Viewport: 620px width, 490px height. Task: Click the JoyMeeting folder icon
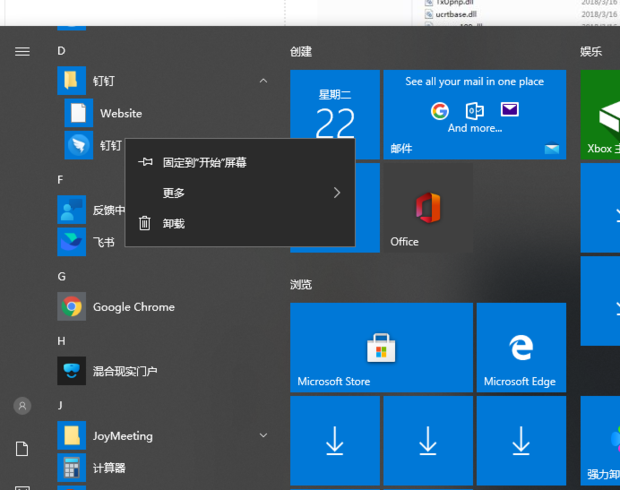[x=72, y=435]
